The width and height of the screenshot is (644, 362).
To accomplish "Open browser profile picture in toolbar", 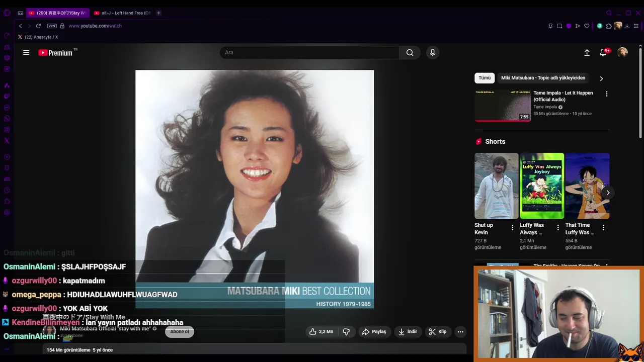I will (618, 26).
